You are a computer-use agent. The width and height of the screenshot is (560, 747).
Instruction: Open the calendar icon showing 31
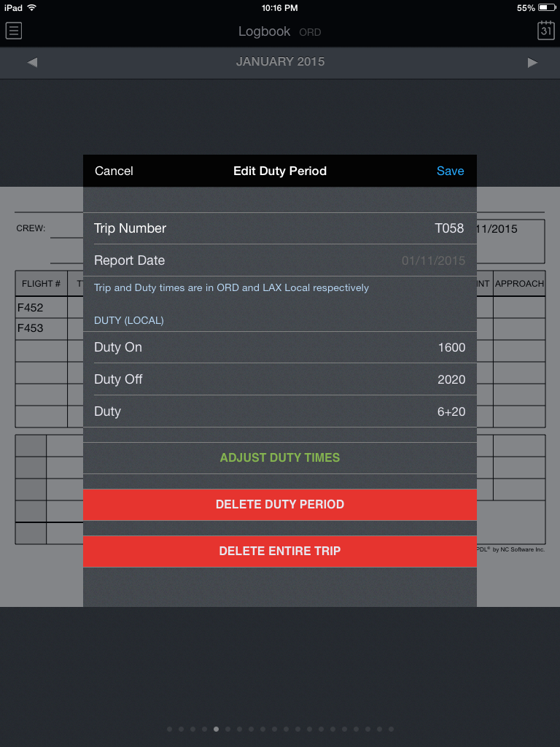(545, 31)
